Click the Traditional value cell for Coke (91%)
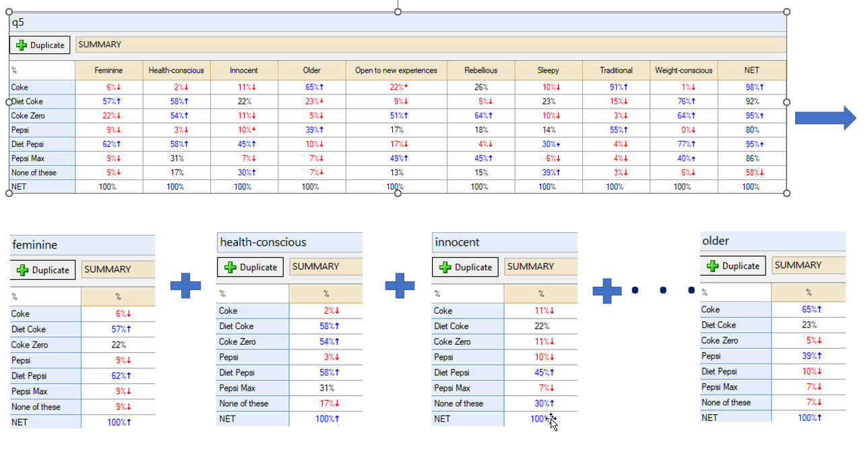868x452 pixels. [x=616, y=87]
